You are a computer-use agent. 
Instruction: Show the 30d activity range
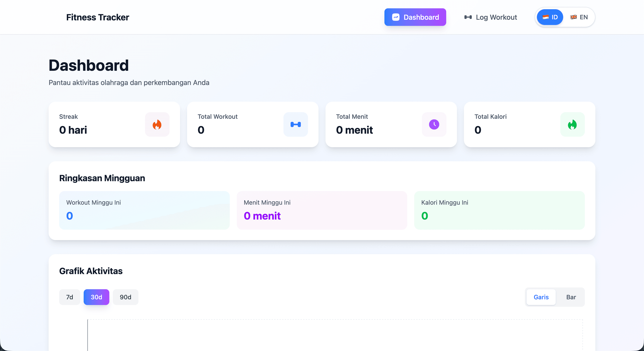pos(96,297)
